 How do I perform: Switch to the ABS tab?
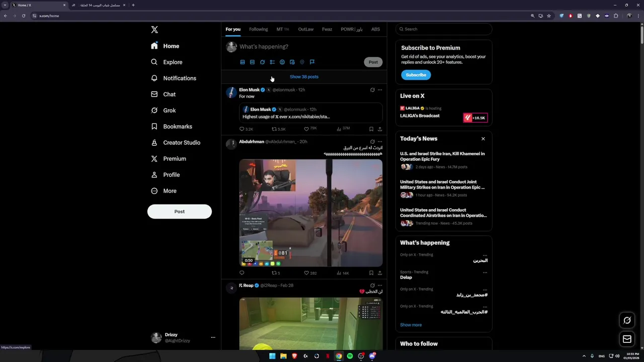[376, 29]
